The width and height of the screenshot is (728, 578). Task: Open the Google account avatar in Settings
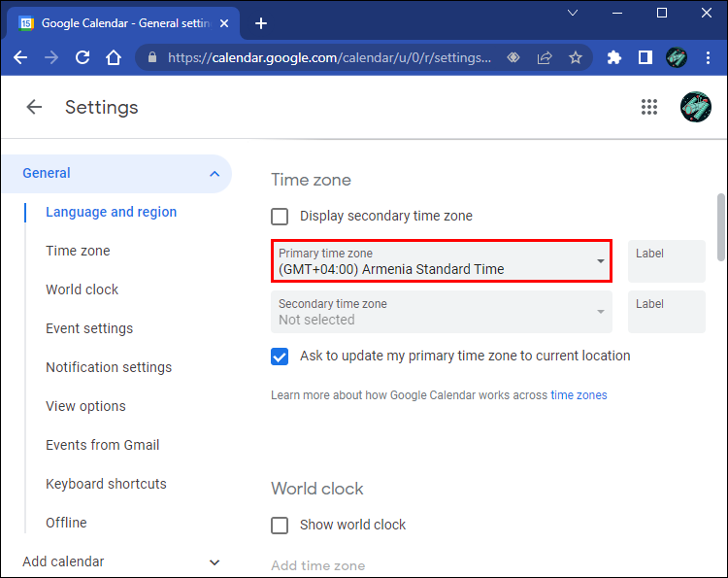(x=696, y=107)
